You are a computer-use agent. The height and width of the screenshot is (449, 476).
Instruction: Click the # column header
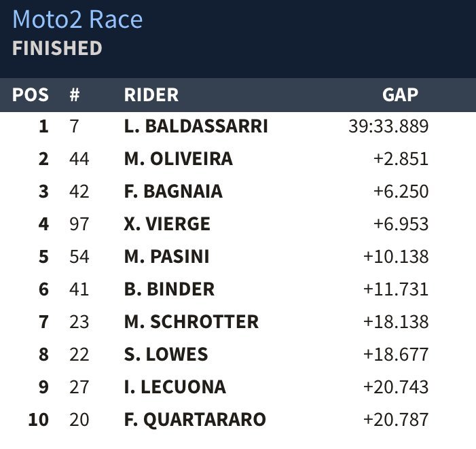pos(75,95)
